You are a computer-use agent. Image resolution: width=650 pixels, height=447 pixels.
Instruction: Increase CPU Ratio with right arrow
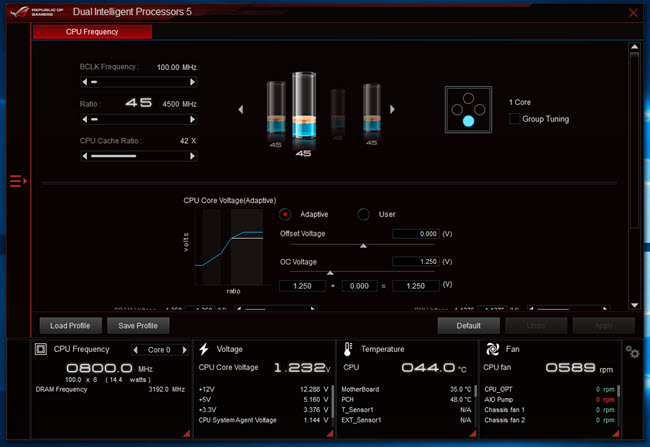(x=192, y=119)
